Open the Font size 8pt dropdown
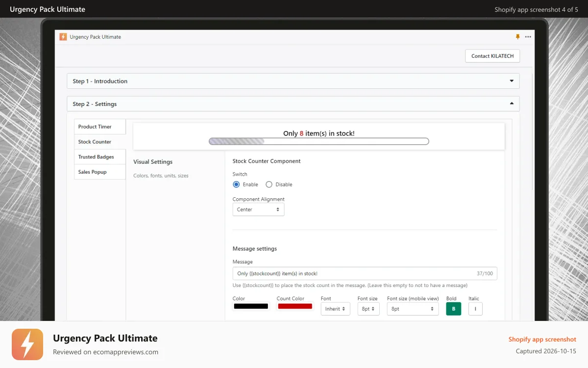Viewport: 588px width, 368px height. [368, 309]
